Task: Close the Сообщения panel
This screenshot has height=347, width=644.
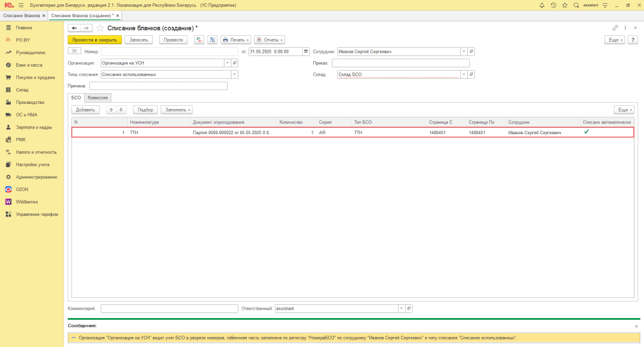Action: pos(636,326)
